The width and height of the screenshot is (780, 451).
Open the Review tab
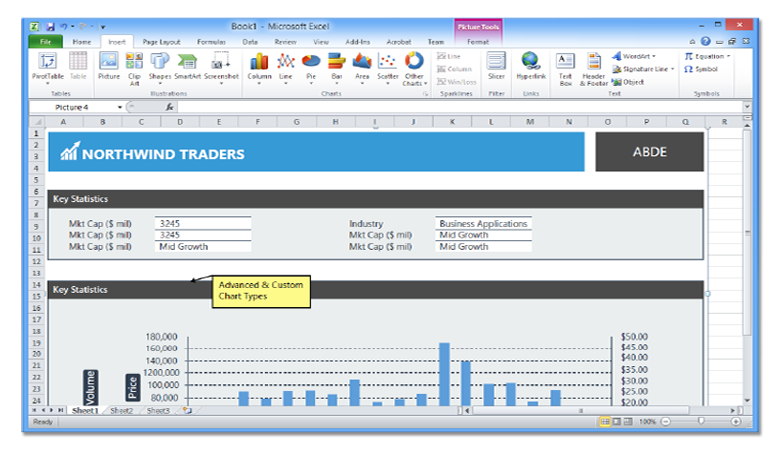click(285, 42)
